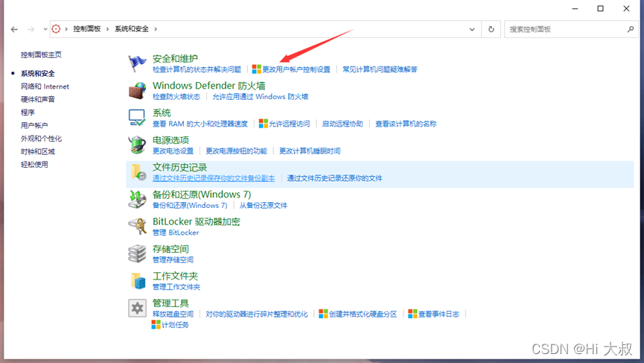
Task: Go back with the back arrow
Action: click(x=14, y=29)
